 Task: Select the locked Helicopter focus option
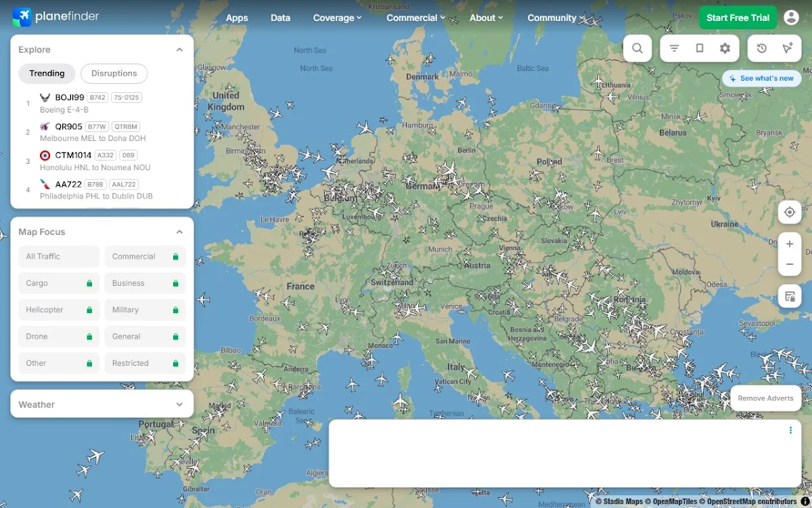tap(59, 310)
